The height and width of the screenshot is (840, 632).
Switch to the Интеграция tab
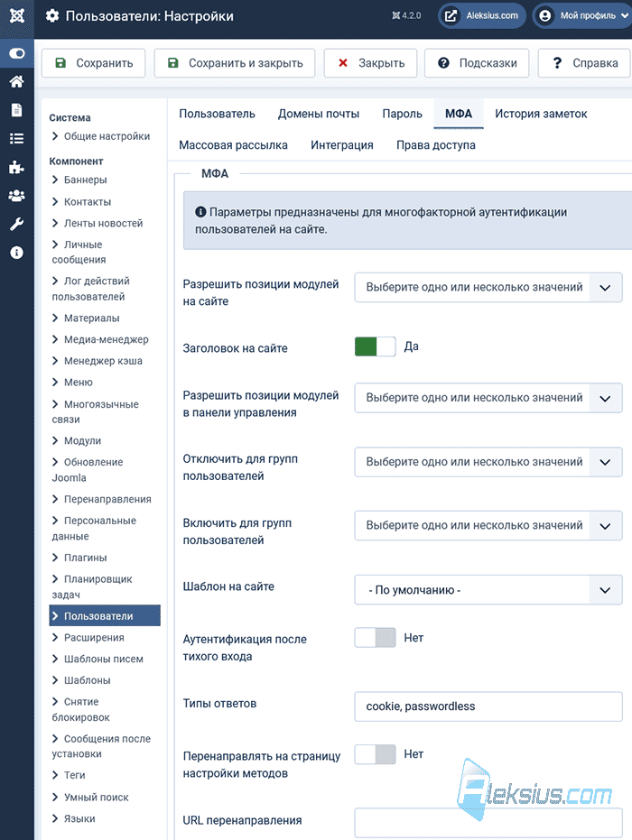(342, 145)
